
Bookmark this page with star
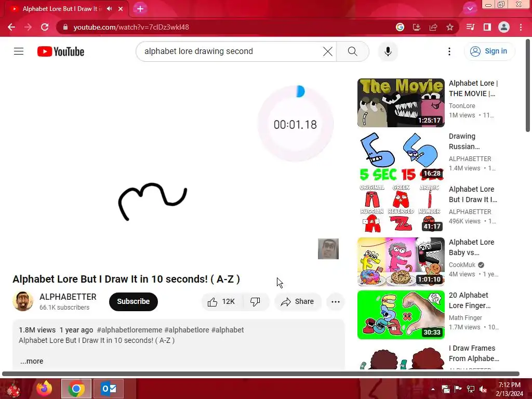pos(450,27)
